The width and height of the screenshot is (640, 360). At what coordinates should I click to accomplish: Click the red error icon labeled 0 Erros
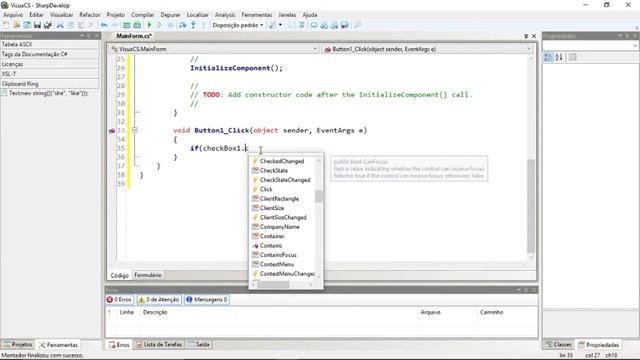(x=109, y=300)
